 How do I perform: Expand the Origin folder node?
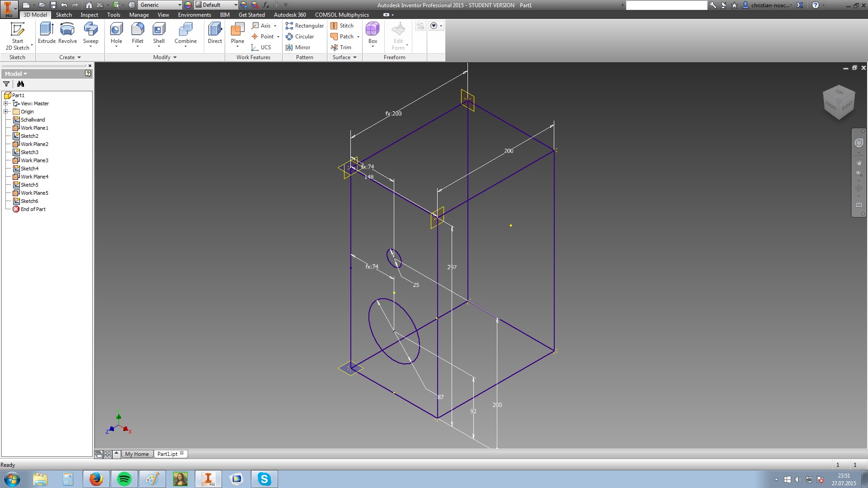[x=6, y=112]
